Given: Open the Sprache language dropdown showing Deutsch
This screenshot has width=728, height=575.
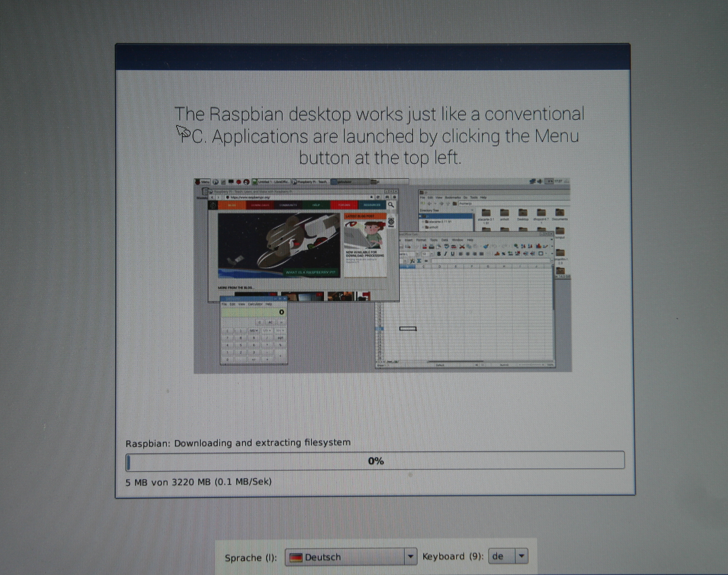Looking at the screenshot, I should pyautogui.click(x=351, y=557).
